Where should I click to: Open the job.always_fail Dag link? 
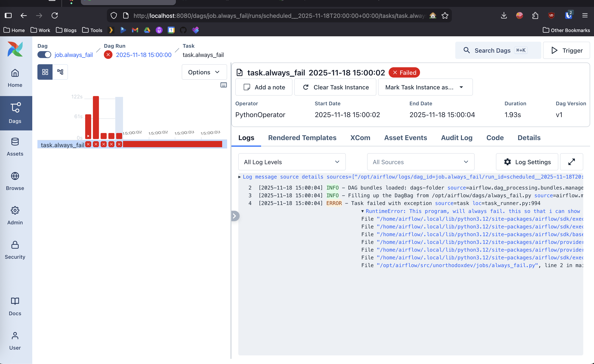click(x=74, y=55)
